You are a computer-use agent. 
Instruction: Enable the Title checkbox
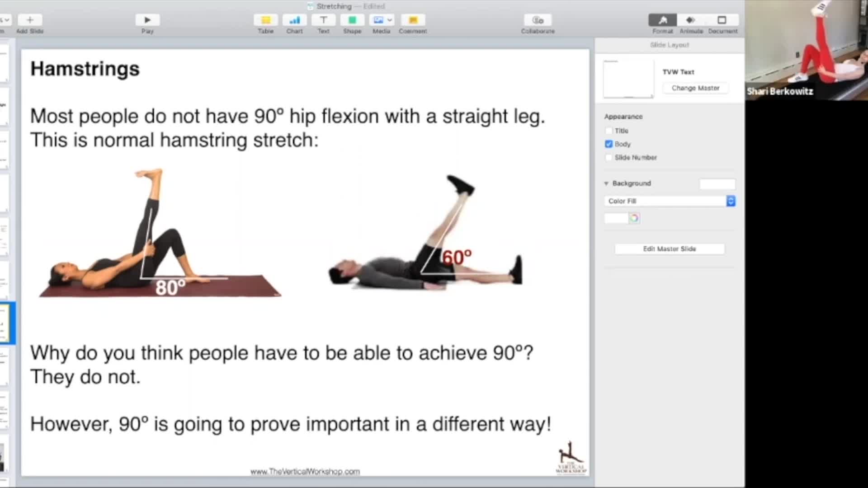pos(609,131)
